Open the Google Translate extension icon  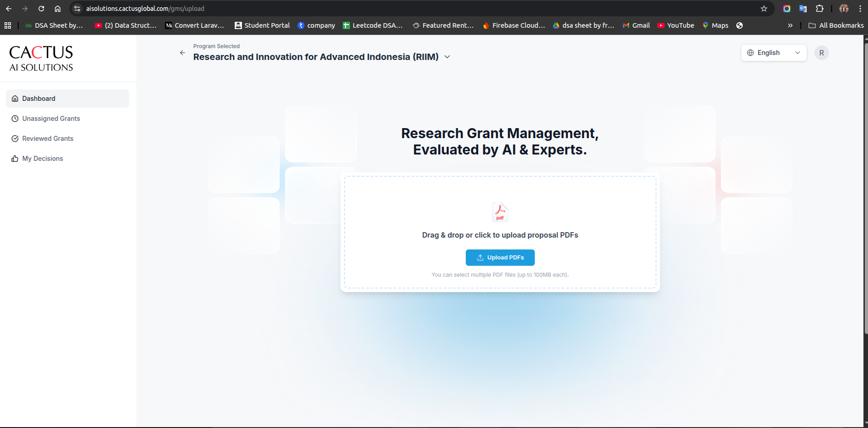point(803,9)
